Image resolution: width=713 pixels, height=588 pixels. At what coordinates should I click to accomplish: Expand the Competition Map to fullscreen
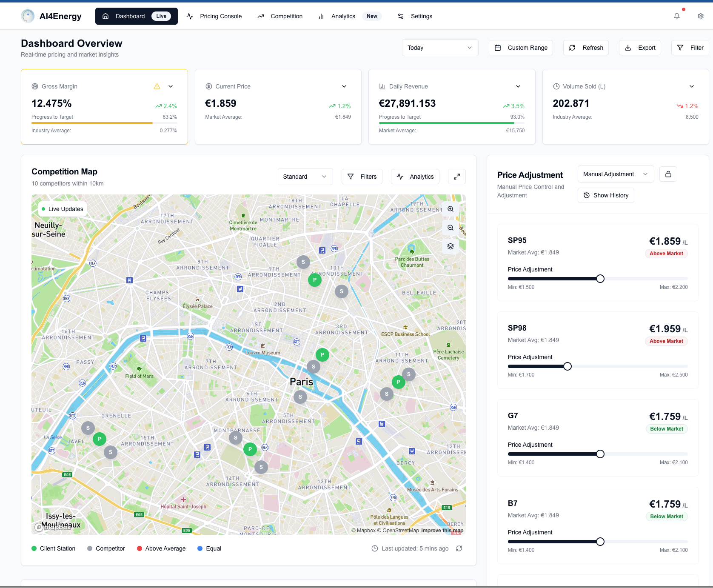point(456,177)
